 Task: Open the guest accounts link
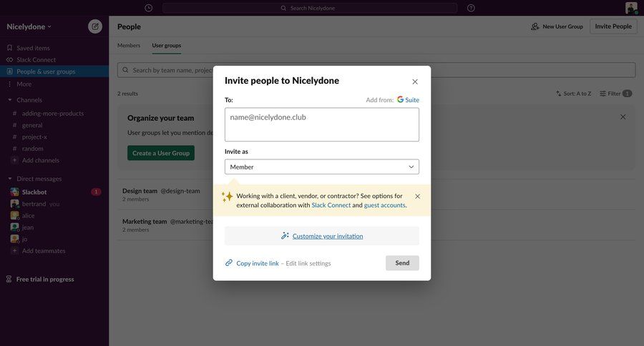(384, 205)
